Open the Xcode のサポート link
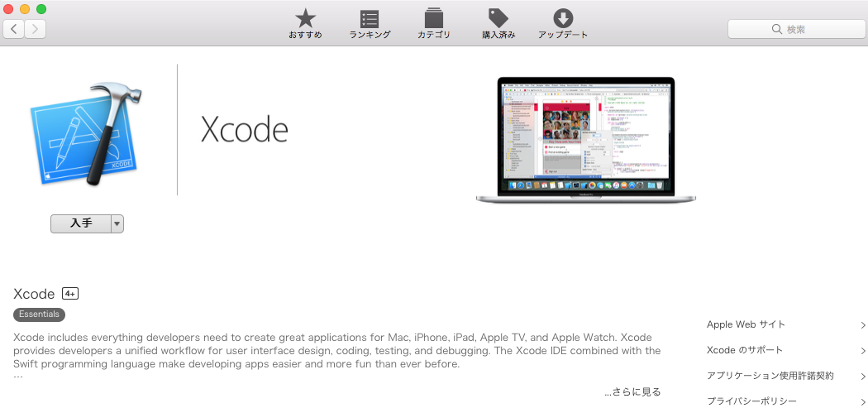Screen dimensions: 868x408 (745, 350)
